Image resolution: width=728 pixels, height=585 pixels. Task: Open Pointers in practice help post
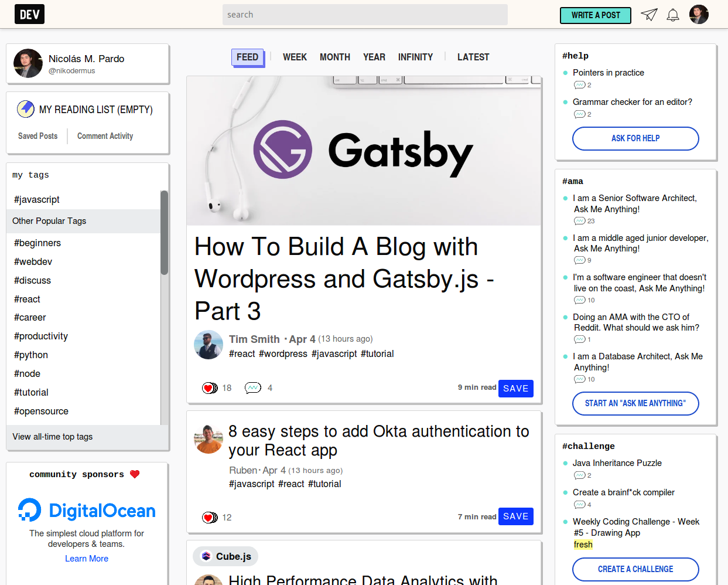click(x=609, y=73)
